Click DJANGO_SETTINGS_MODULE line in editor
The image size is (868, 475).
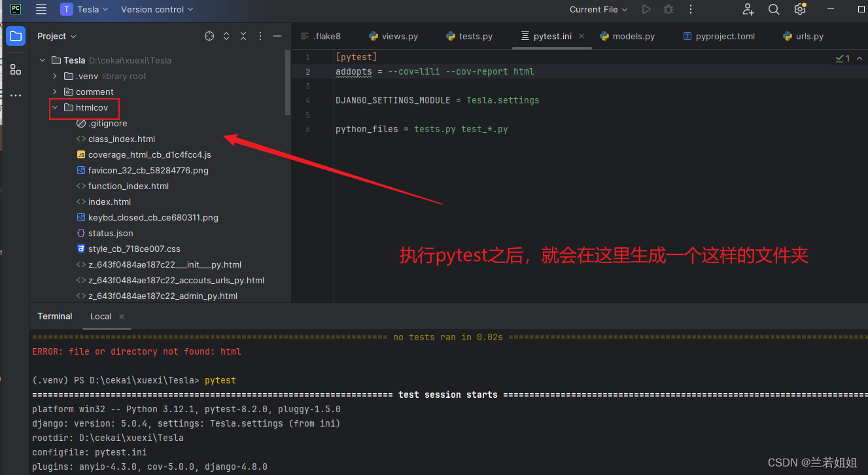point(437,100)
